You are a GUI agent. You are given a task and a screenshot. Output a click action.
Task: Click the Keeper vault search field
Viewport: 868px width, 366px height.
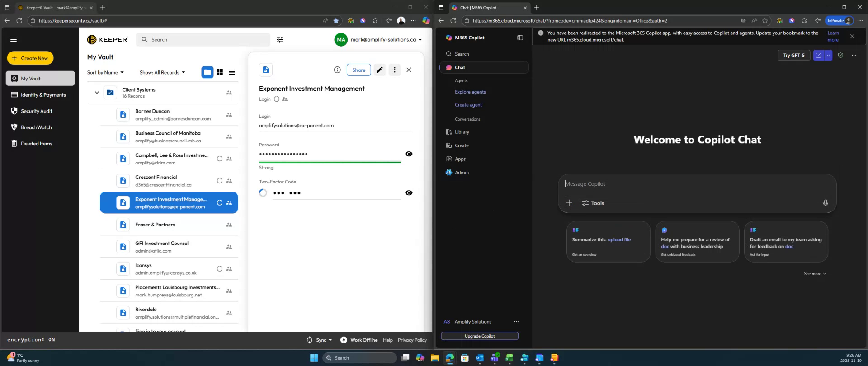click(x=203, y=40)
